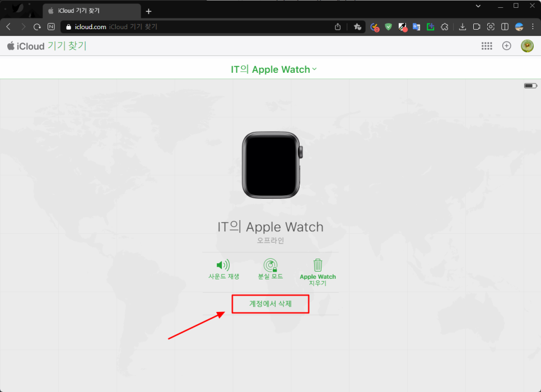
Task: Open the extensions puzzle menu
Action: 445,26
